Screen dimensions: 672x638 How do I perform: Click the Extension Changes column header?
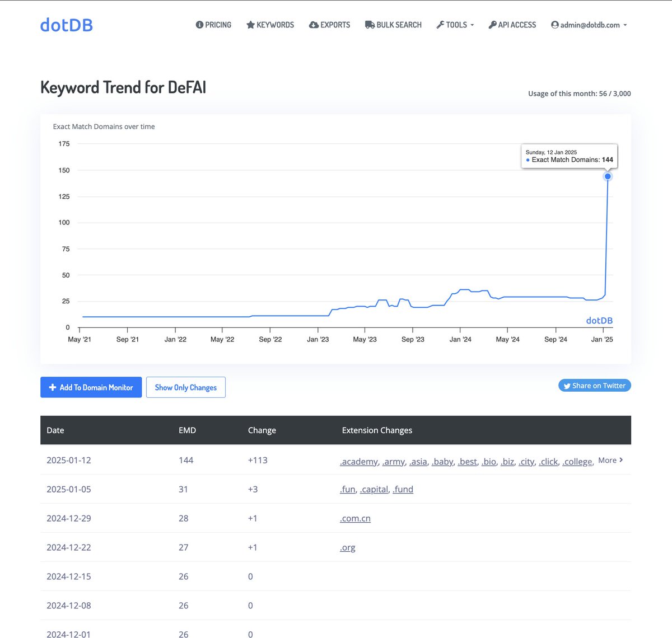377,430
